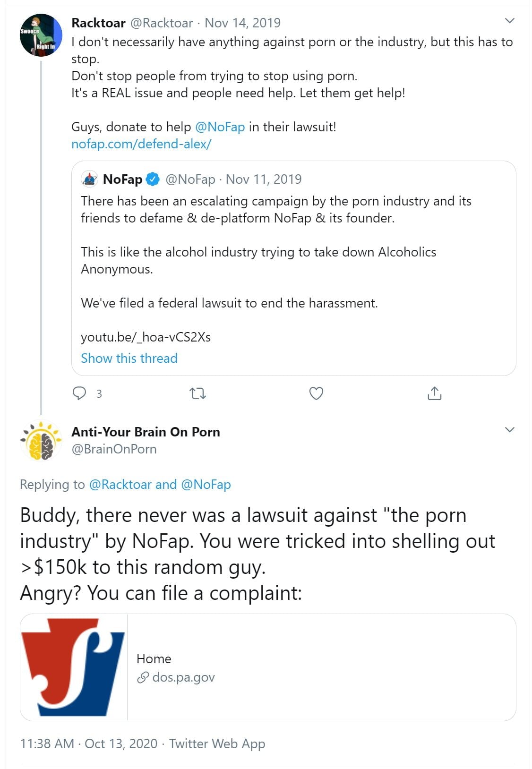Open Anti-Your Brain On Porn's brain avatar
The height and width of the screenshot is (769, 532).
click(x=41, y=441)
